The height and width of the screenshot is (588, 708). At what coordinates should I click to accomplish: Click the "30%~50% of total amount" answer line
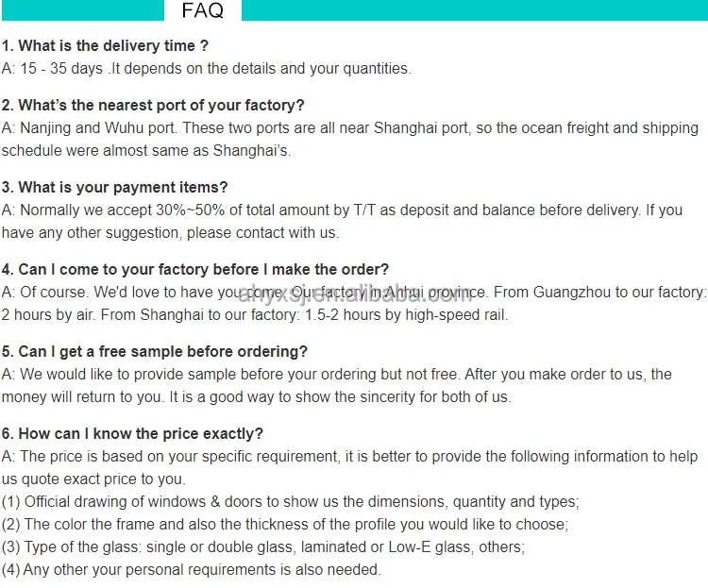tap(341, 210)
